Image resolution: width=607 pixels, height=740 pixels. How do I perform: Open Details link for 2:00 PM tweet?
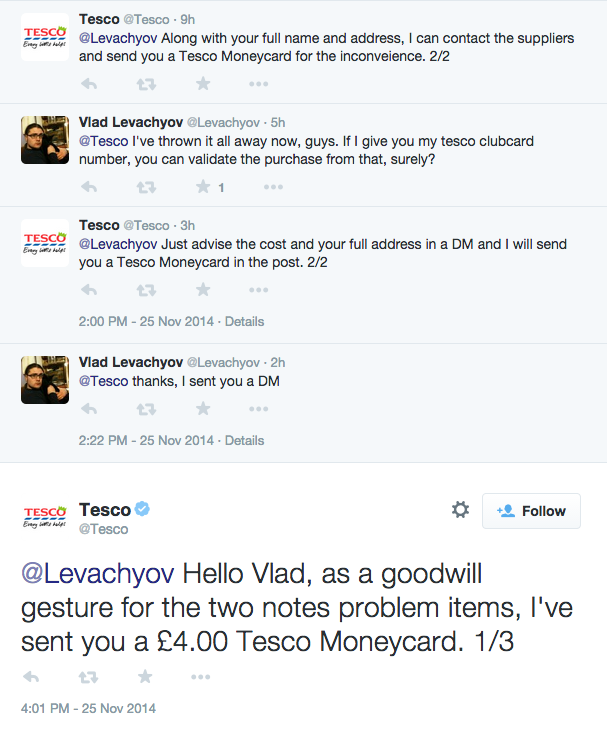[244, 321]
